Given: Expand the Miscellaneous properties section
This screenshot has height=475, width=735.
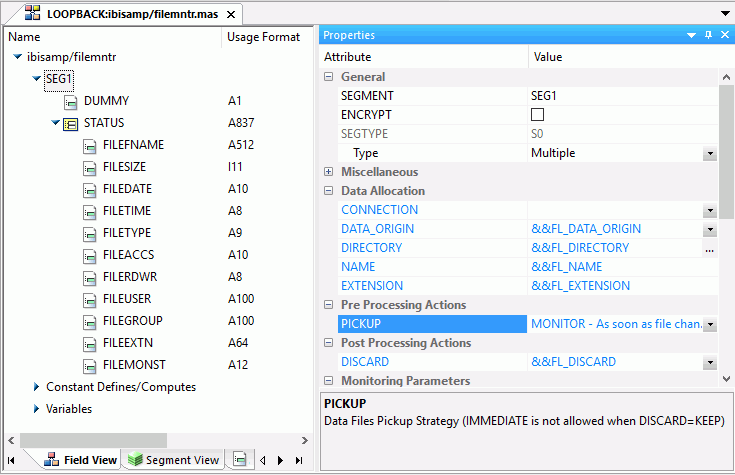Looking at the screenshot, I should click(x=329, y=172).
